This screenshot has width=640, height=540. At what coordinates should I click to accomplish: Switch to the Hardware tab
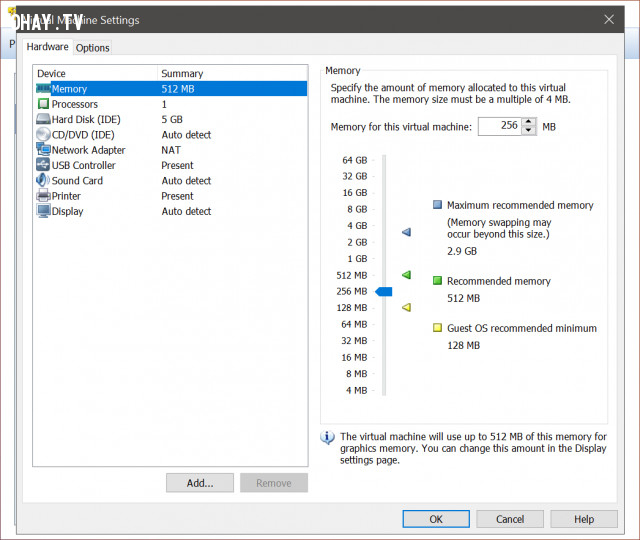47,47
